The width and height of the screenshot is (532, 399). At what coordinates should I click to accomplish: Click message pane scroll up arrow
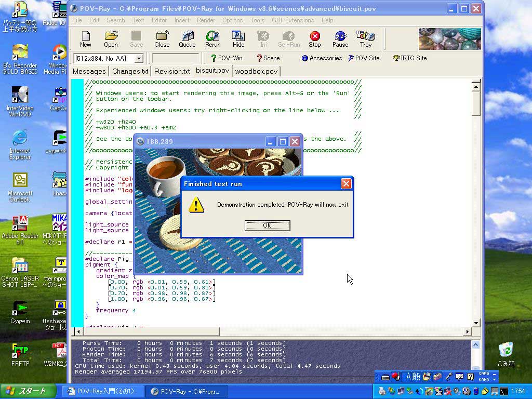(x=476, y=345)
